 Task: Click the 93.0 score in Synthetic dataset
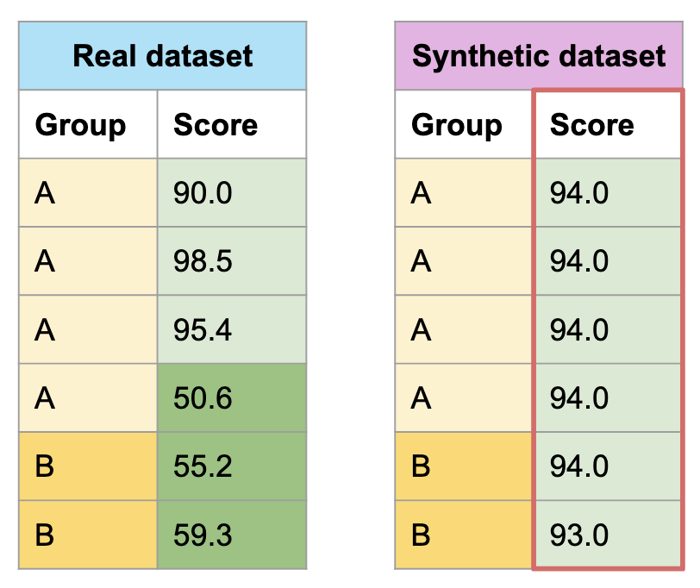click(x=607, y=535)
